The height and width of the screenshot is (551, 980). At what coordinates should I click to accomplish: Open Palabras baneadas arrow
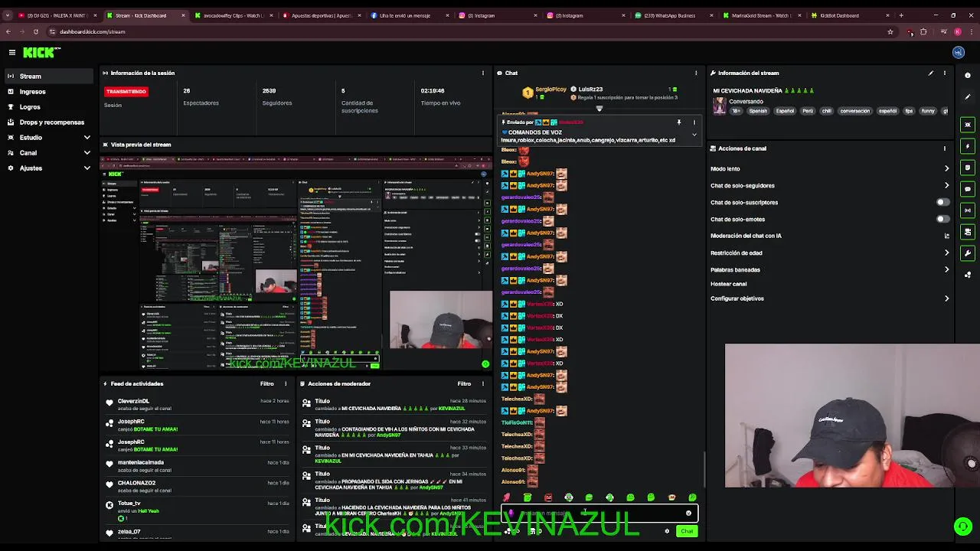947,269
